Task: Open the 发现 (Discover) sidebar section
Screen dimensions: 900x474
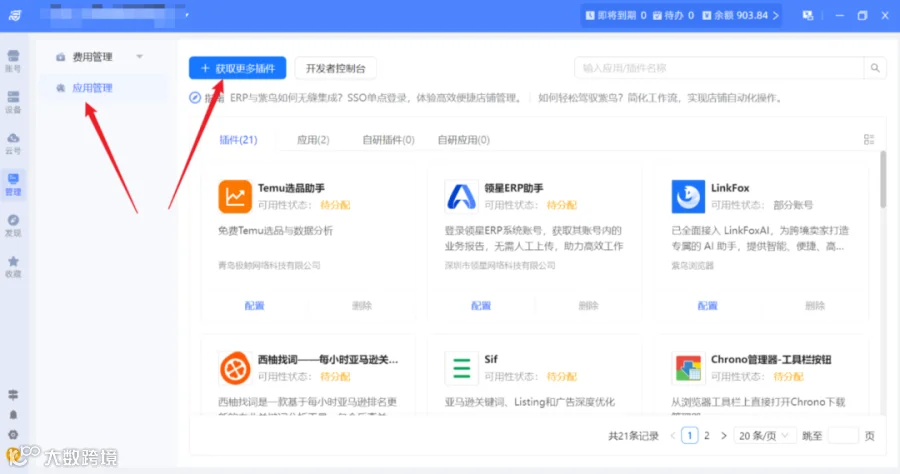Action: tap(13, 226)
